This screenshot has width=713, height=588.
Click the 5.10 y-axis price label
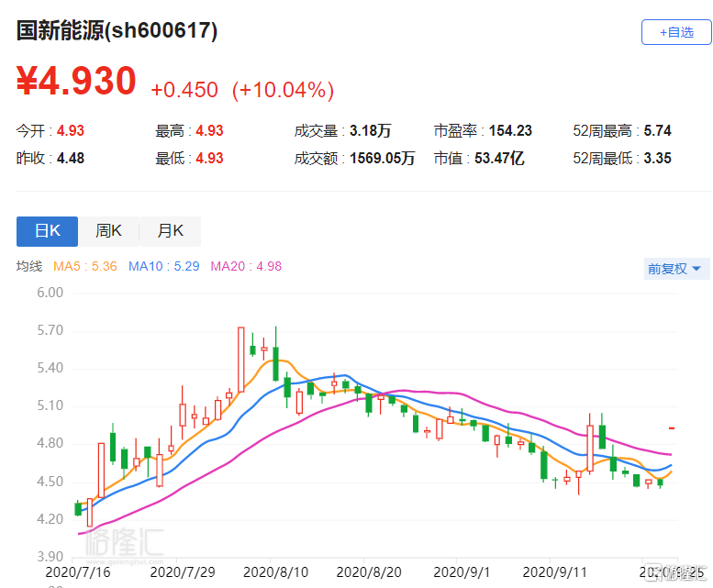(x=50, y=405)
